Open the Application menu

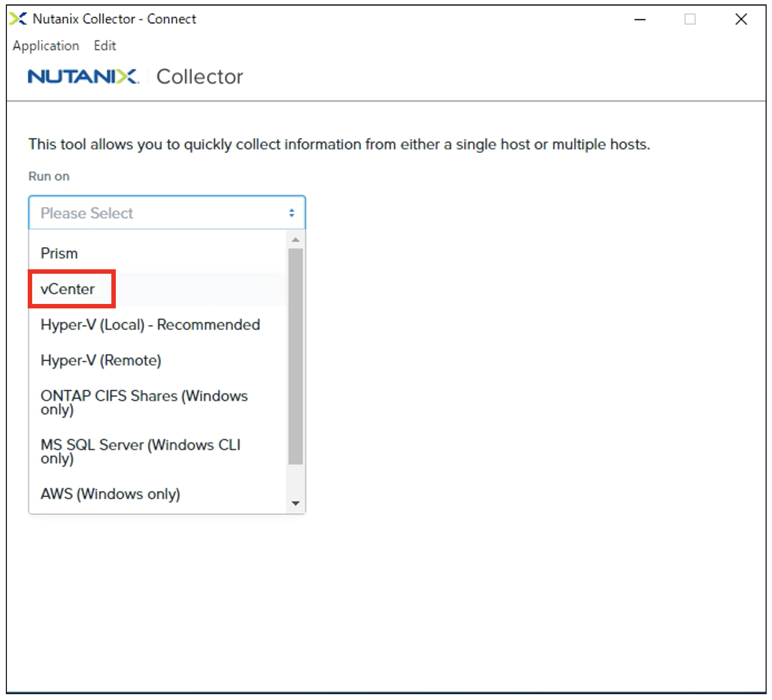[x=46, y=46]
